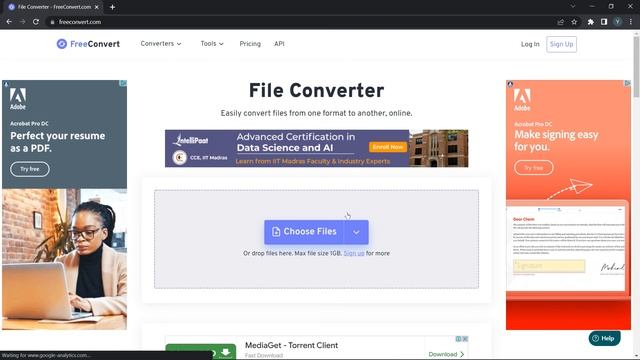The image size is (640, 360).
Task: Click Log In
Action: click(x=530, y=44)
